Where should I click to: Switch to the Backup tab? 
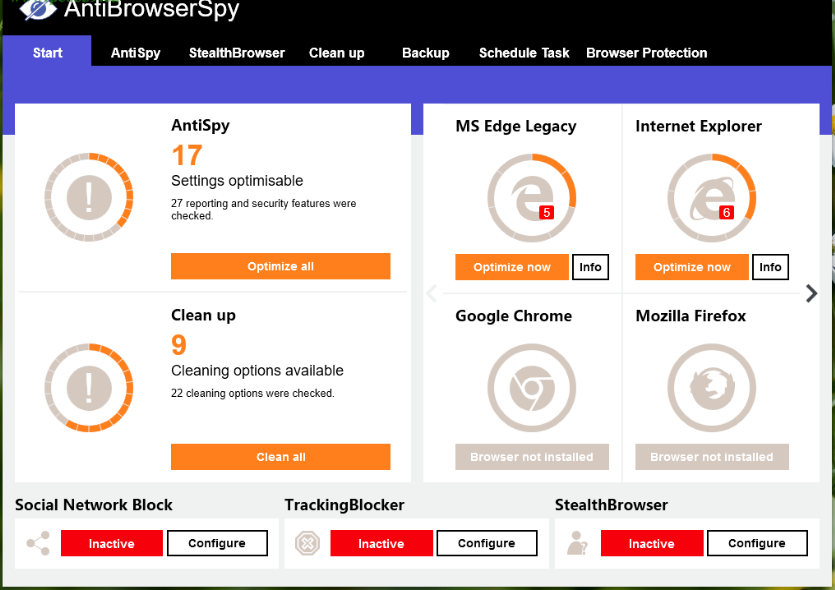[425, 53]
